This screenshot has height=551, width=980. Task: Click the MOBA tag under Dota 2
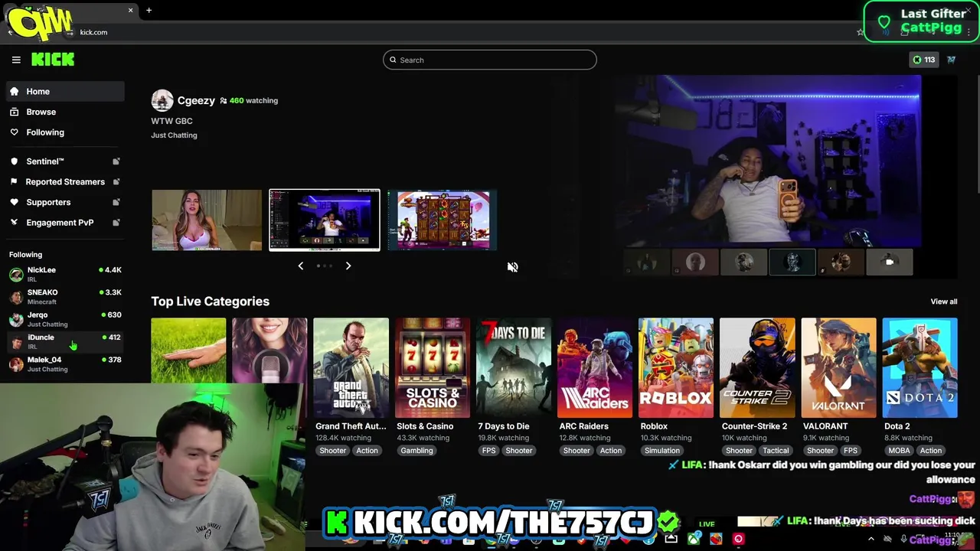tap(899, 451)
